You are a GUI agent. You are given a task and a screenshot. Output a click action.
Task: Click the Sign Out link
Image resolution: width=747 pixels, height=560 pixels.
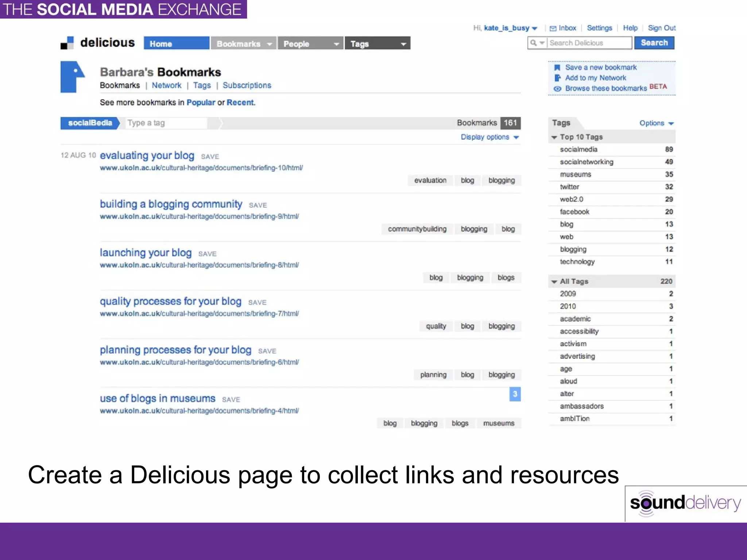(662, 28)
